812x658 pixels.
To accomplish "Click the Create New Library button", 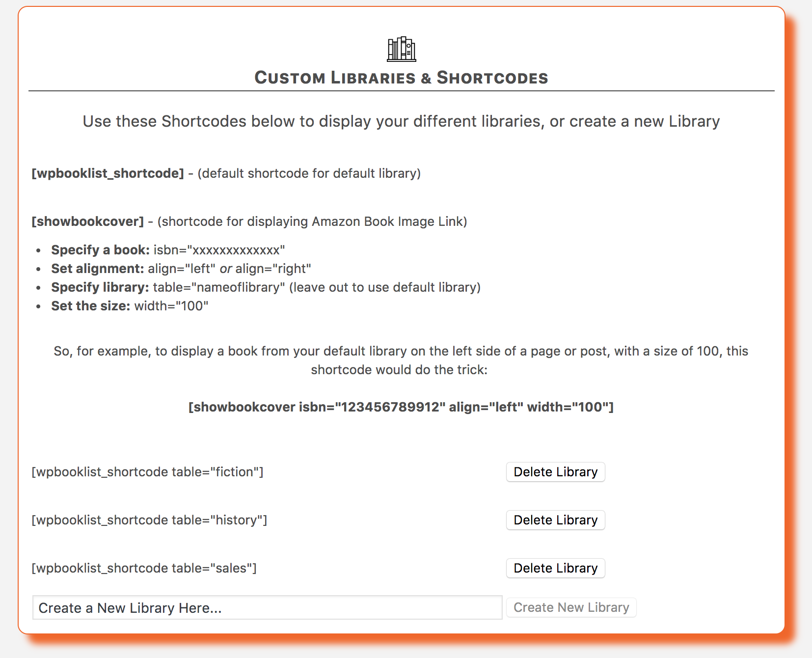I will (571, 607).
